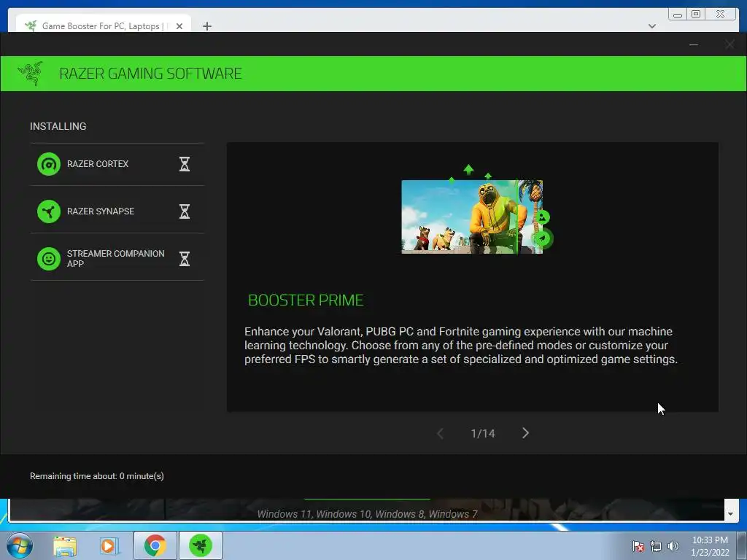Close the Game Booster browser tab
The height and width of the screenshot is (560, 747).
pos(179,26)
